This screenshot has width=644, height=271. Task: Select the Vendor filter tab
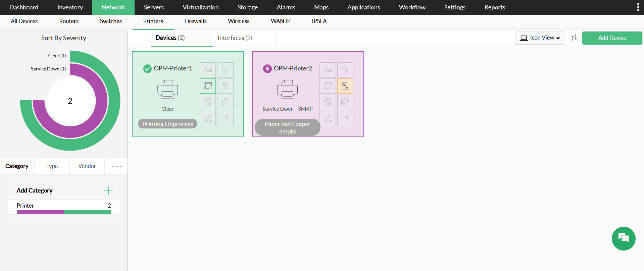tap(87, 166)
